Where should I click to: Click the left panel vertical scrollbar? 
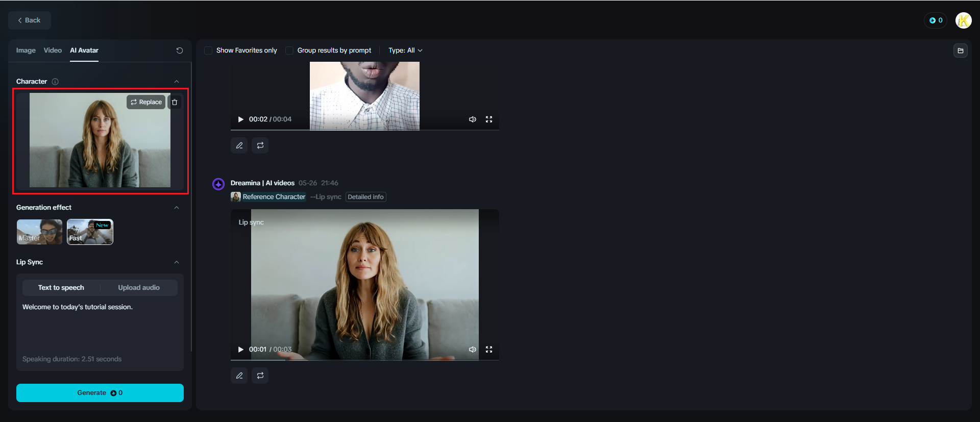pos(191,207)
